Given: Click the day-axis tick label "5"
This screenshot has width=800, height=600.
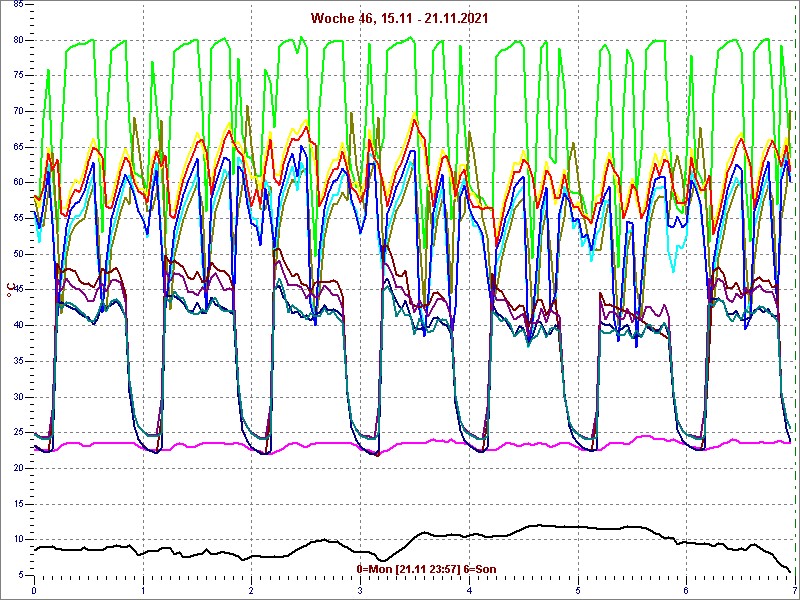Looking at the screenshot, I should coord(578,591).
